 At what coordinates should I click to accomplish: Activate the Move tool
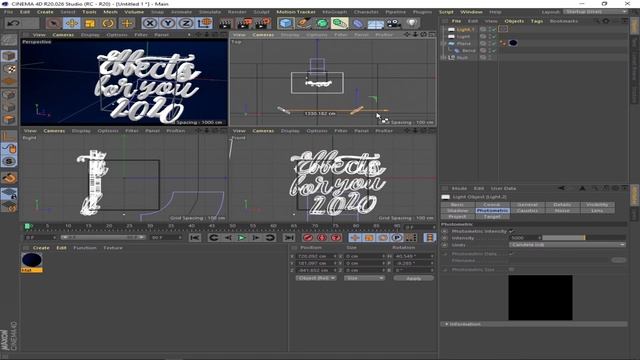[x=72, y=23]
